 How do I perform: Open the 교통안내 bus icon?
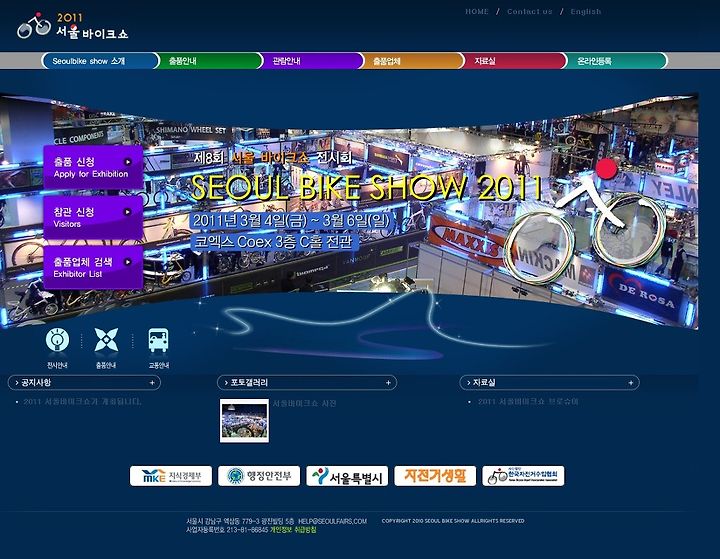point(158,340)
